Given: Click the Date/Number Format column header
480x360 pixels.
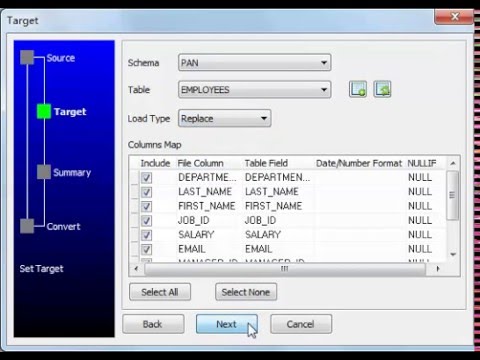Looking at the screenshot, I should pyautogui.click(x=359, y=163).
